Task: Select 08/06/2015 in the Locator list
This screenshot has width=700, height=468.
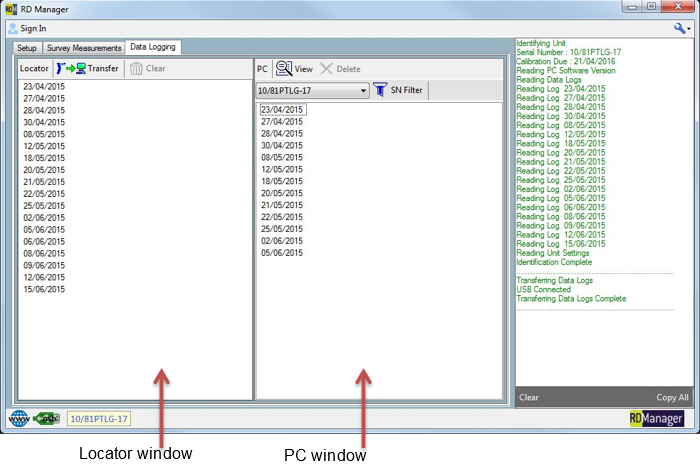Action: (x=44, y=254)
